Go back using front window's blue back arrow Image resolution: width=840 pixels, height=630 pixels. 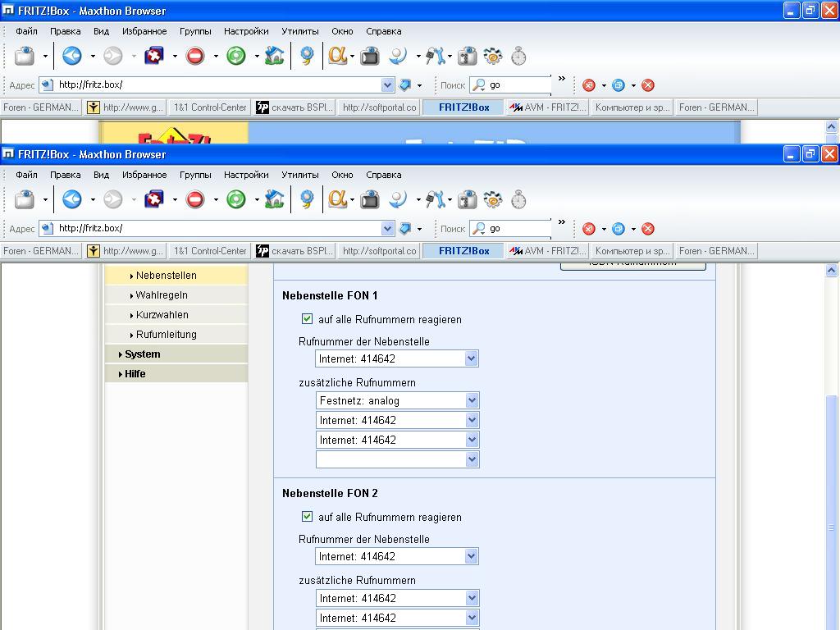[x=72, y=200]
